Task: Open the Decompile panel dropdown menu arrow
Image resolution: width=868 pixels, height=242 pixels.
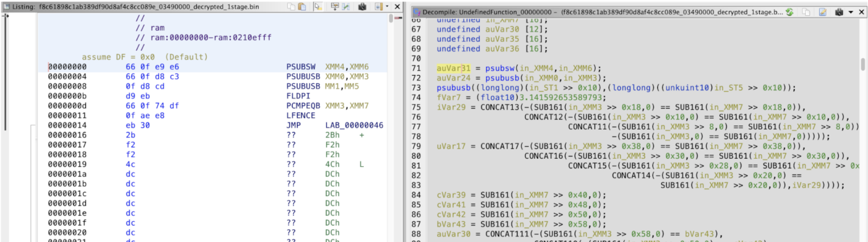Action: (851, 12)
